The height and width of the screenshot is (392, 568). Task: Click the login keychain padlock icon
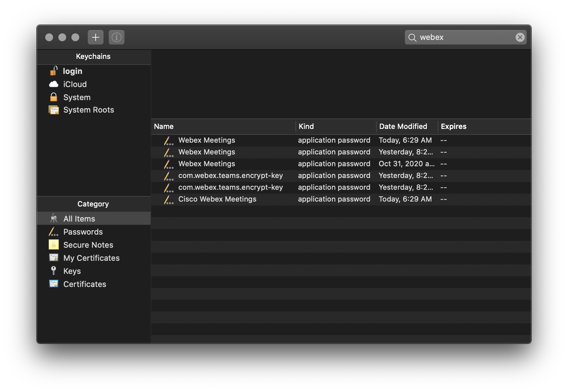(x=53, y=71)
